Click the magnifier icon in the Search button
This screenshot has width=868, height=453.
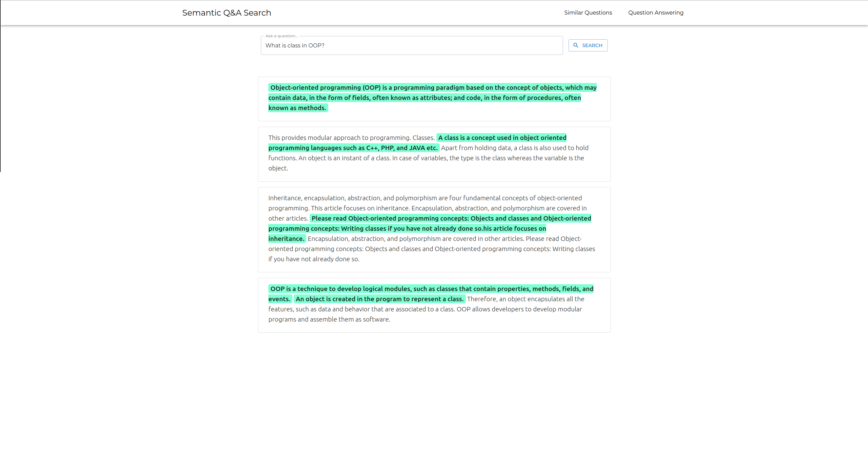[576, 45]
